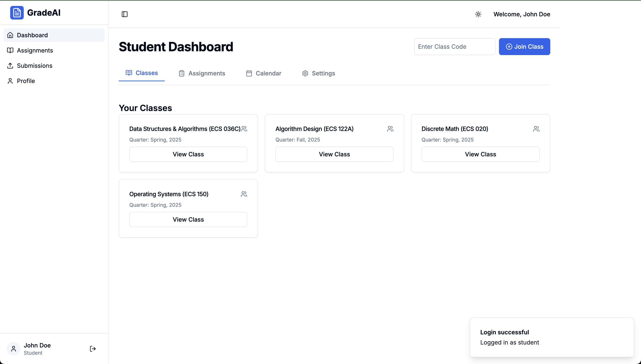The height and width of the screenshot is (364, 641).
Task: Click the people icon on Data Structures card
Action: (x=244, y=129)
